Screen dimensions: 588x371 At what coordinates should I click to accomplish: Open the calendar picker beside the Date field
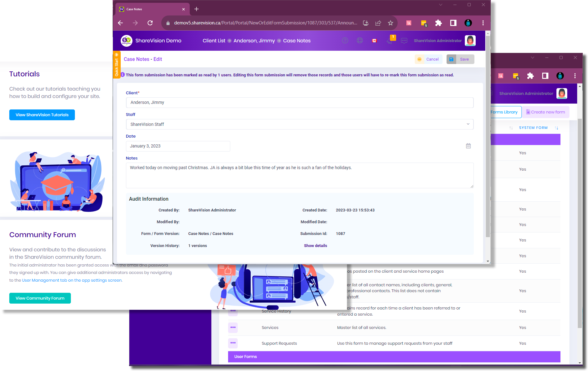pyautogui.click(x=468, y=146)
